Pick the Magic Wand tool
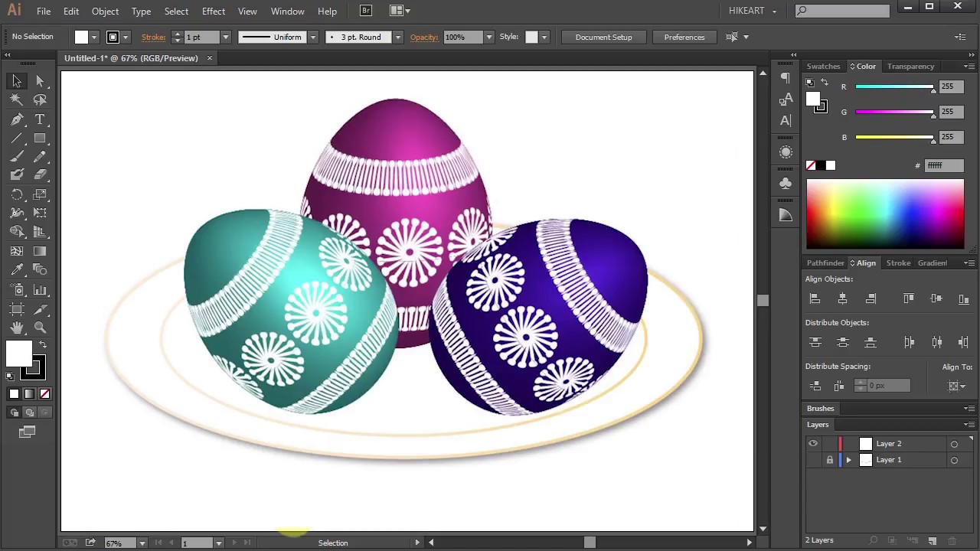 (x=17, y=99)
